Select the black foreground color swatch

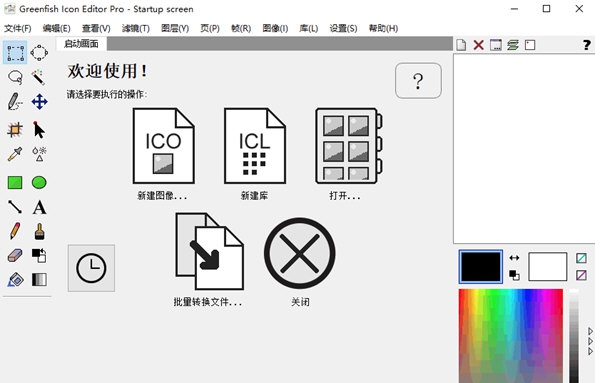point(481,267)
